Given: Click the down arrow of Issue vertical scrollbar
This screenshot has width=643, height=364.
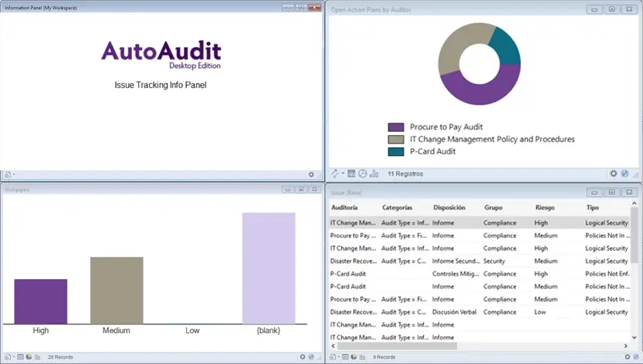Looking at the screenshot, I should 635,338.
